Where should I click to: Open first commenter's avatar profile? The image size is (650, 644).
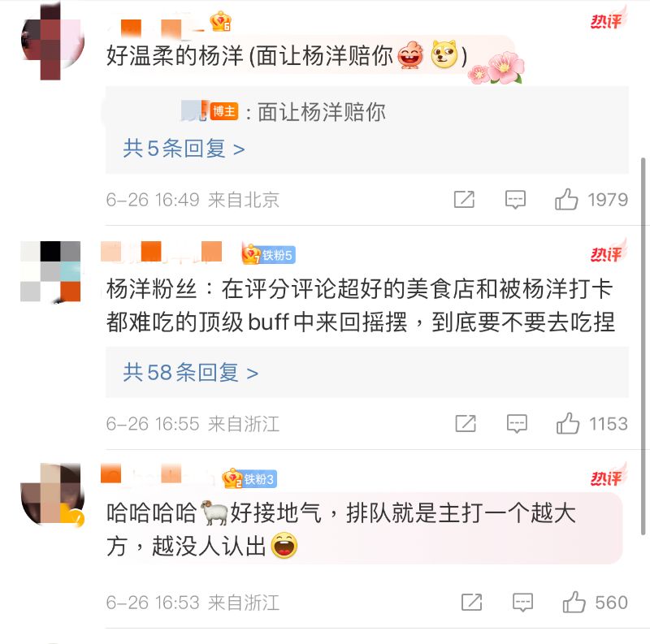click(53, 40)
